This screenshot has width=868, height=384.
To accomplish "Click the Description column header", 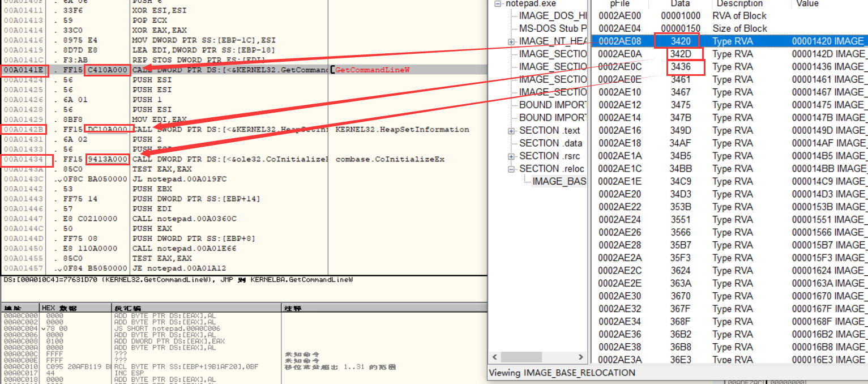I will pyautogui.click(x=740, y=3).
